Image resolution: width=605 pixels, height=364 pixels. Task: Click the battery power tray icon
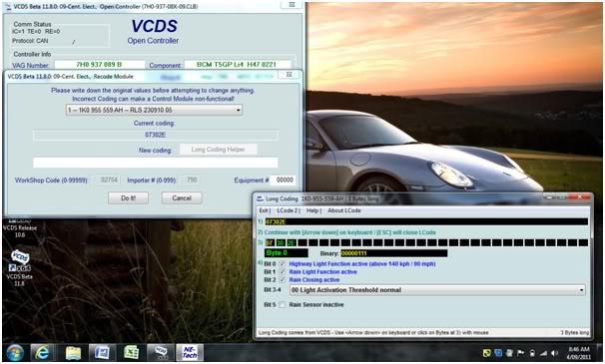[x=532, y=353]
